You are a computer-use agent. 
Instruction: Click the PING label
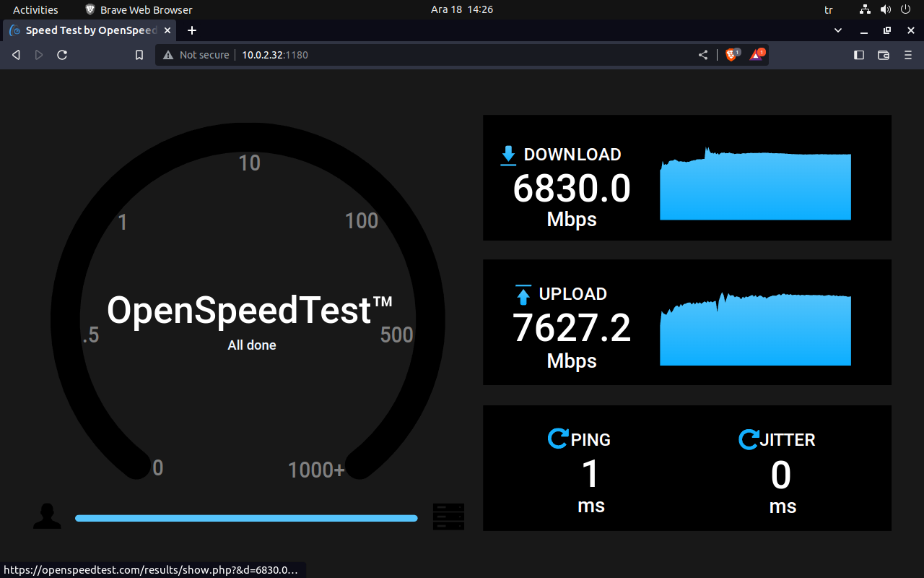click(x=590, y=439)
